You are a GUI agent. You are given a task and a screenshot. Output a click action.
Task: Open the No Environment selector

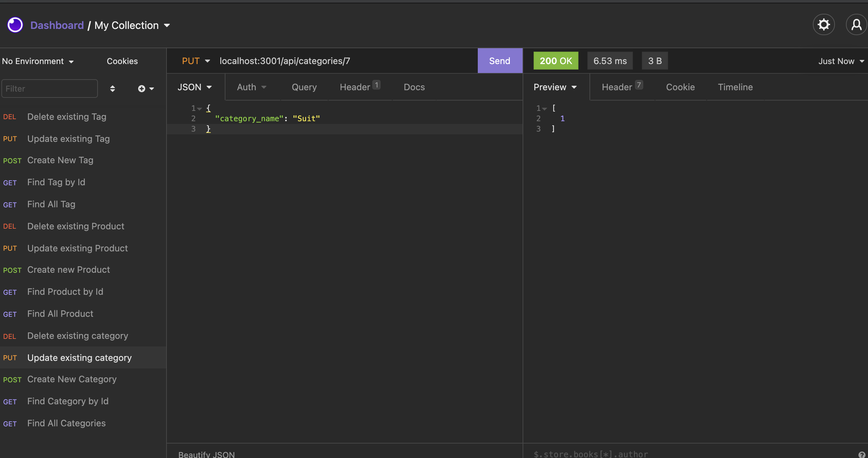click(38, 61)
